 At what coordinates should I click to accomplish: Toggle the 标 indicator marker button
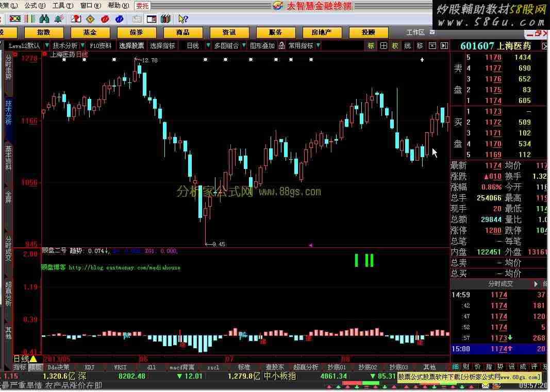click(x=371, y=45)
